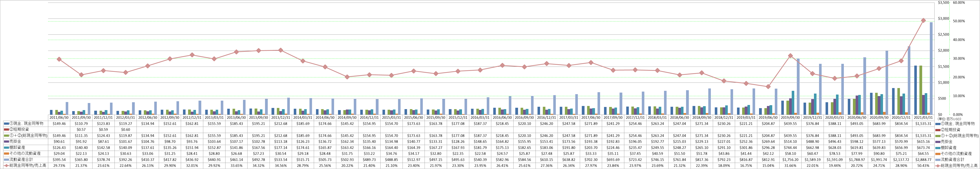980x169 pixels.
Task: Select the 2019/09/30 date header
Action: pos(791,118)
